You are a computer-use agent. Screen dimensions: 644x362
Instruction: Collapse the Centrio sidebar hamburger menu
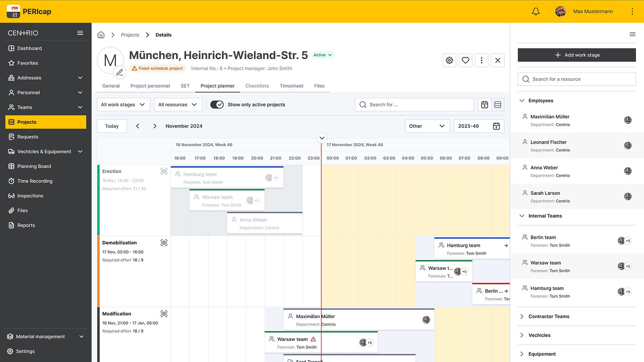(x=80, y=33)
